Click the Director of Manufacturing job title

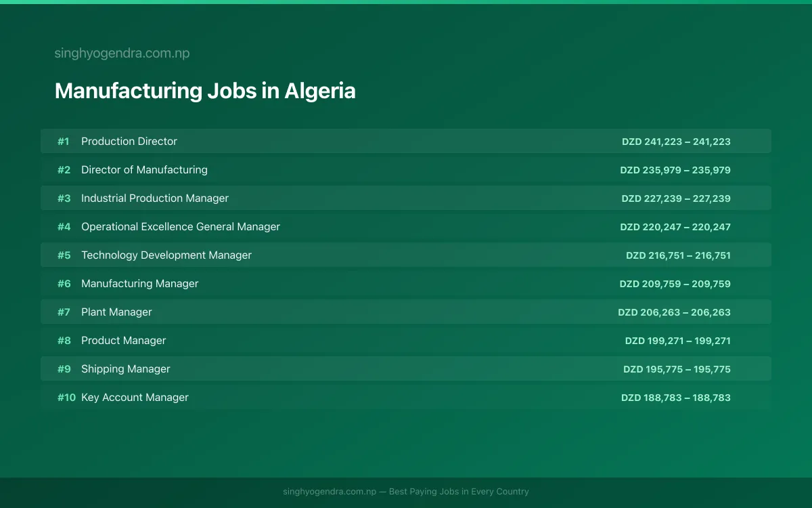144,170
